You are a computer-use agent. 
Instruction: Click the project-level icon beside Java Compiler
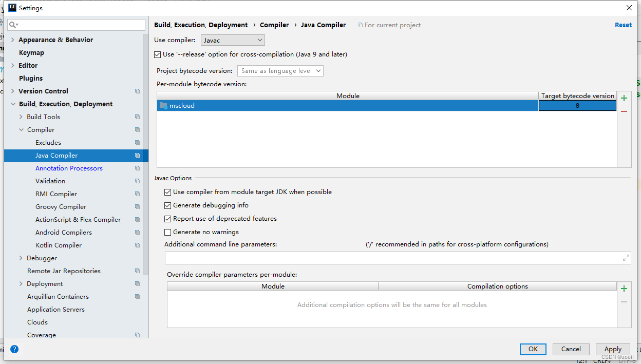point(137,156)
